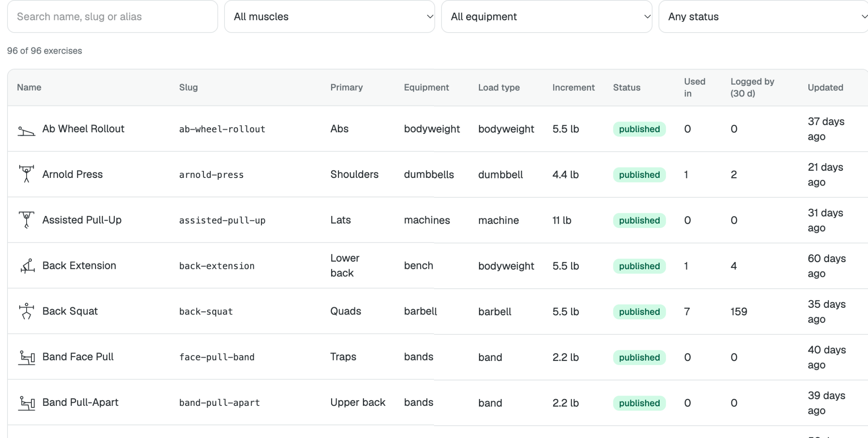868x438 pixels.
Task: Sort by the Name column header
Action: click(29, 87)
